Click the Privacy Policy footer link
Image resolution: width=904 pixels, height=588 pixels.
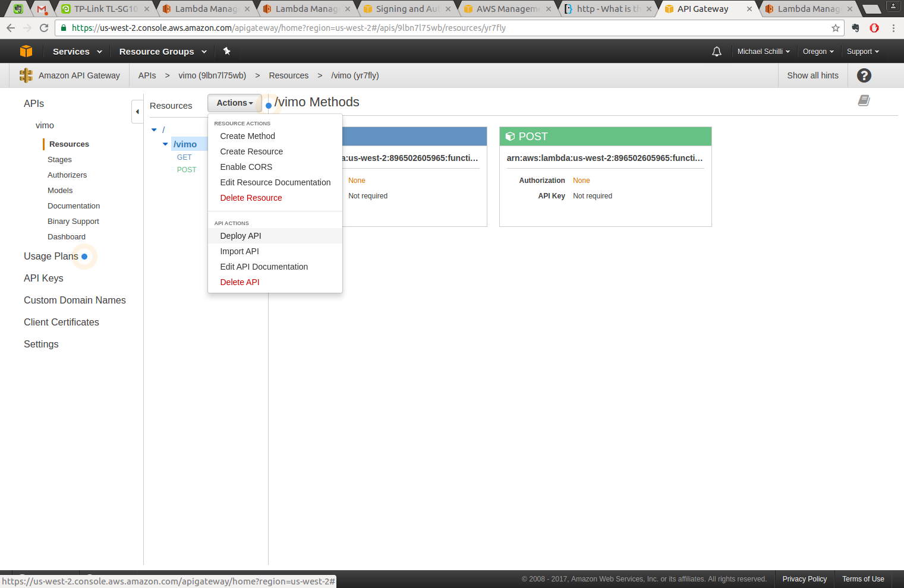[804, 579]
